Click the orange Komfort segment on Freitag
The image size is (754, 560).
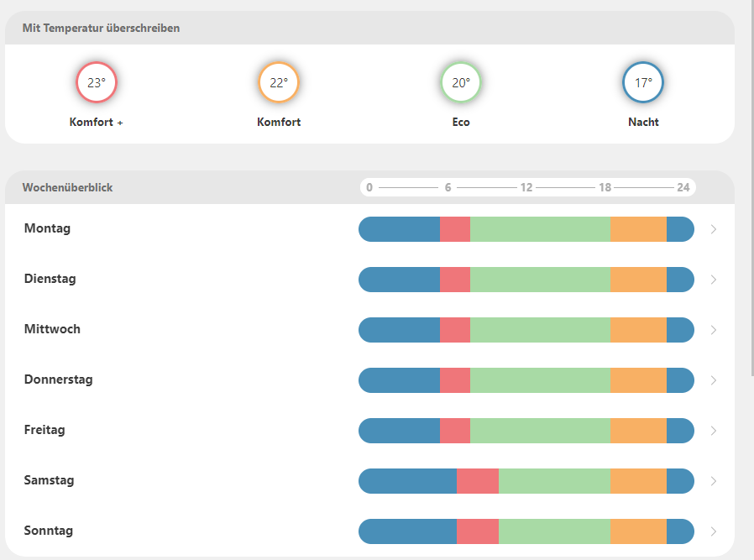point(638,431)
